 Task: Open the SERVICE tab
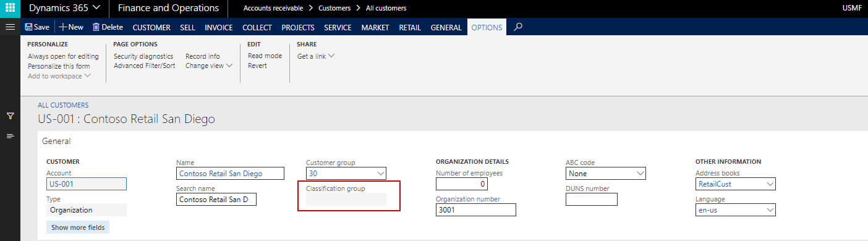[x=338, y=27]
